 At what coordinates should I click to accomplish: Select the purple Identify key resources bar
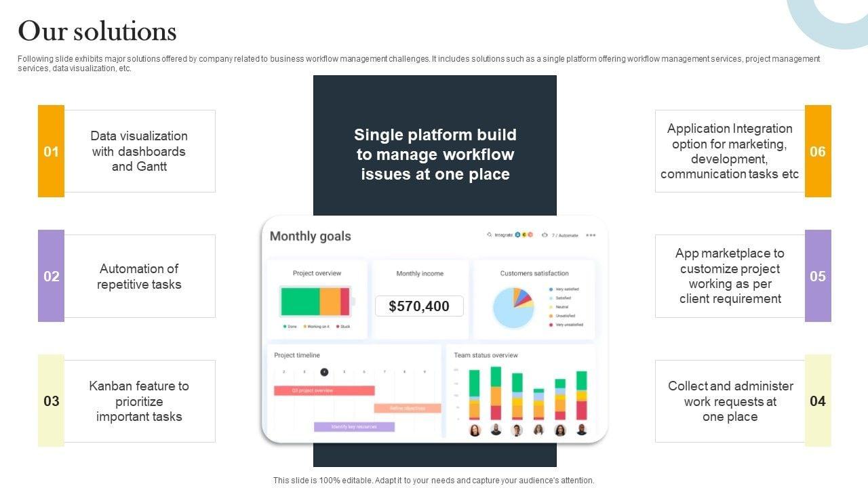[x=354, y=427]
